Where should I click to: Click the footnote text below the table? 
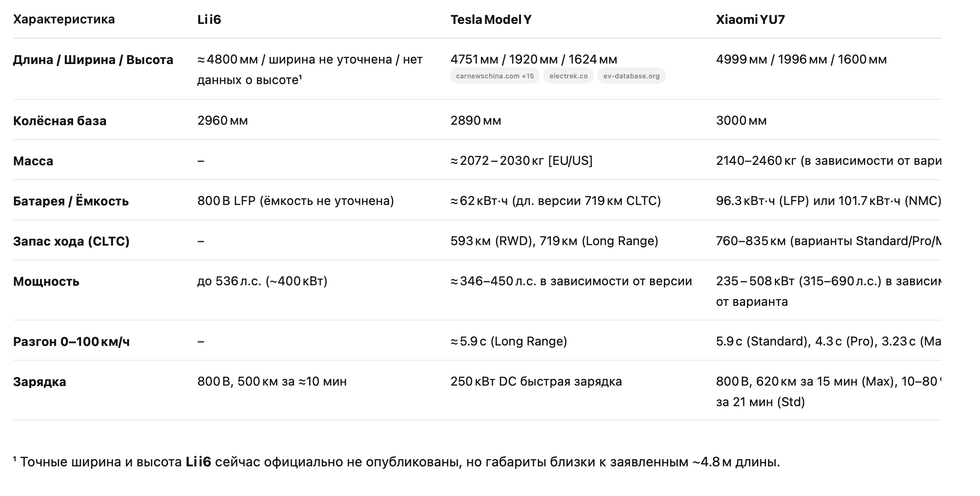click(396, 462)
